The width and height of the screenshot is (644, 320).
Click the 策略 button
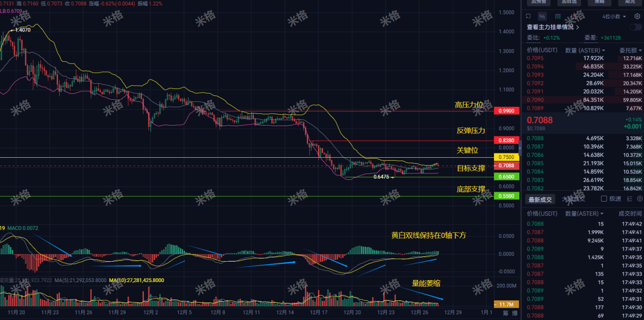coord(599,2)
